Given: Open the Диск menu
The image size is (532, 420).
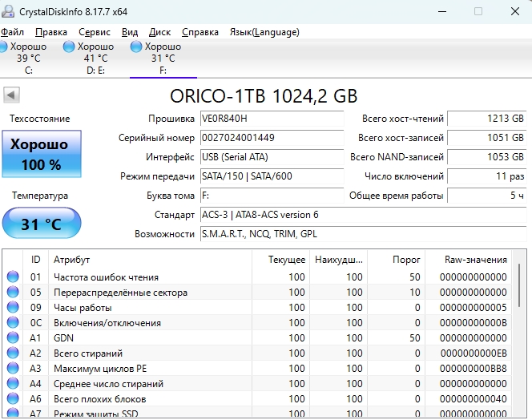Looking at the screenshot, I should [x=159, y=32].
